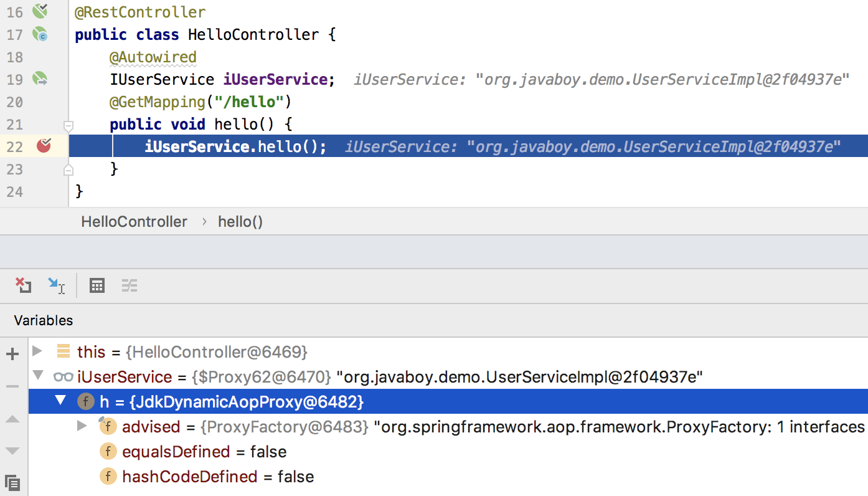Collapse the iUserService variable node

pyautogui.click(x=37, y=376)
